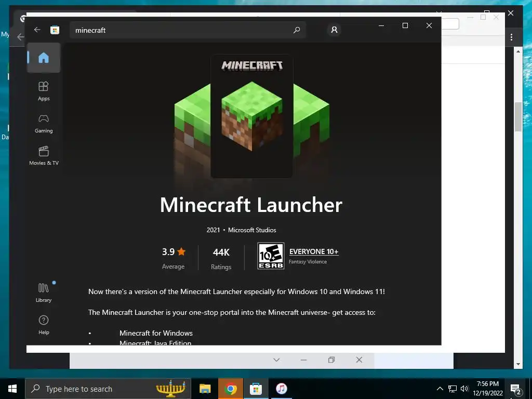Click the search magnifier in Store search box
Image resolution: width=532 pixels, height=399 pixels.
click(x=297, y=30)
